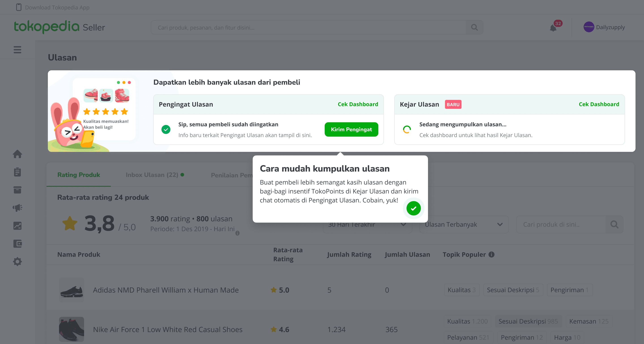The width and height of the screenshot is (644, 344).
Task: Select the Rating Produk tab
Action: tap(79, 175)
